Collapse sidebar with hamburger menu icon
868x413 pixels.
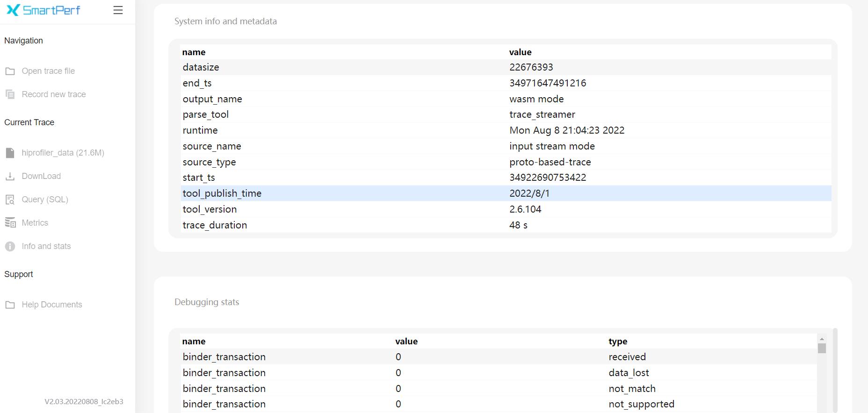(x=118, y=10)
